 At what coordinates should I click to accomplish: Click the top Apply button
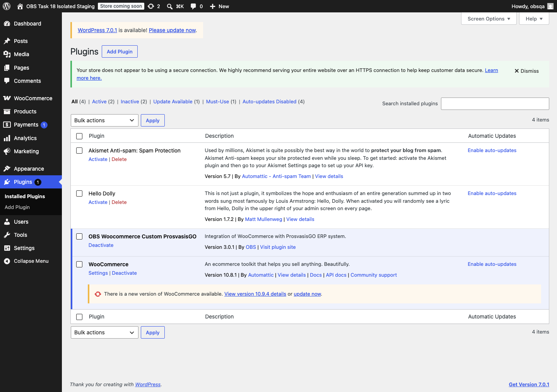click(153, 120)
